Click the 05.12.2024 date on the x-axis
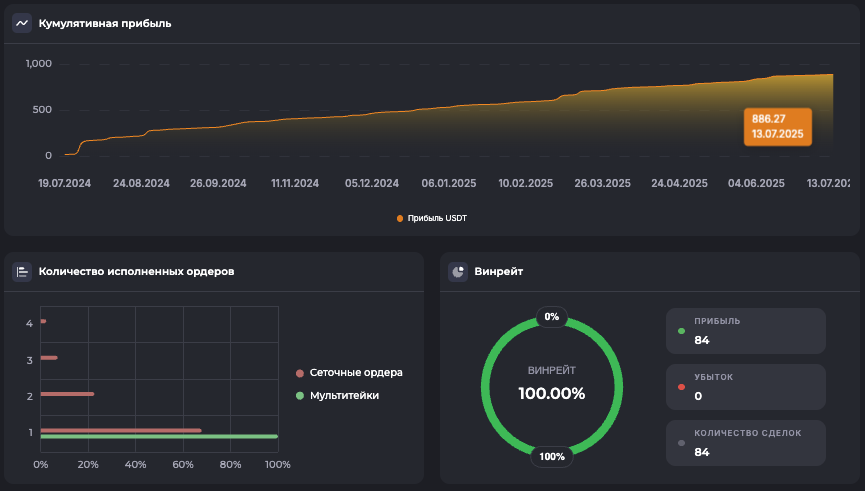Image resolution: width=865 pixels, height=491 pixels. (x=372, y=184)
